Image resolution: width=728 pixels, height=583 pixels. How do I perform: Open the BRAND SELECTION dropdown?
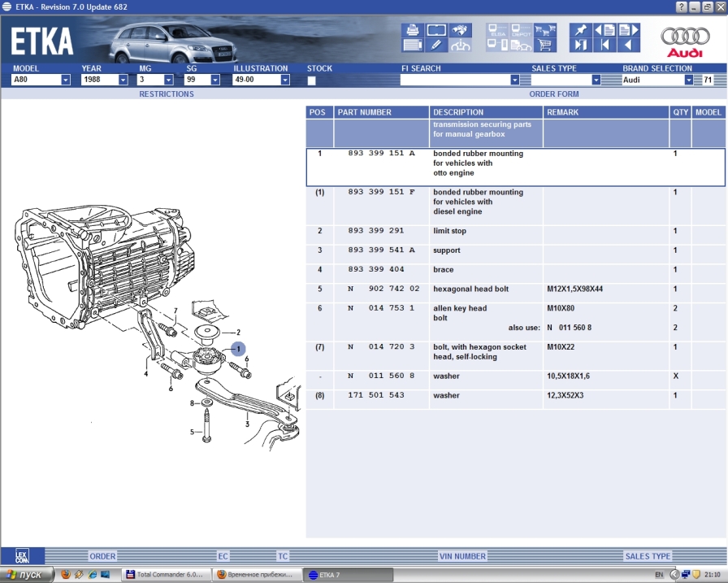click(688, 80)
